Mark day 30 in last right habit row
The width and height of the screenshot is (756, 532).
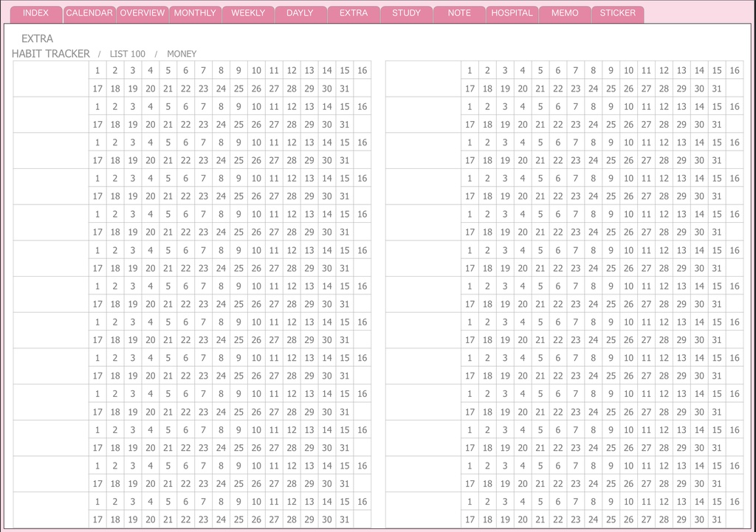pyautogui.click(x=699, y=519)
